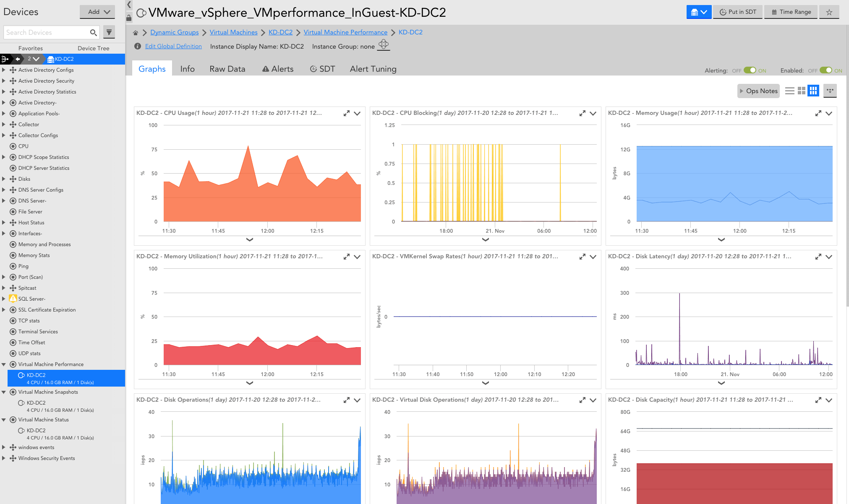Expand the Disk Capacity graph fullscreen
The height and width of the screenshot is (504, 849).
point(818,400)
